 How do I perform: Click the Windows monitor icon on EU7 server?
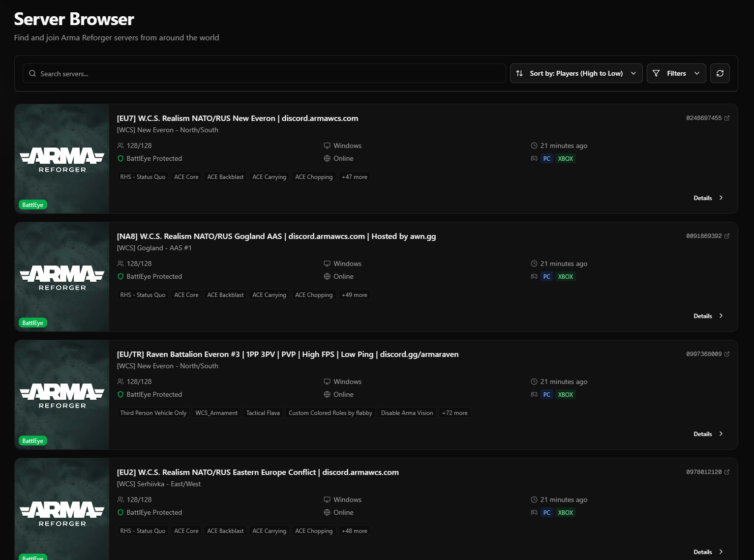pos(327,146)
